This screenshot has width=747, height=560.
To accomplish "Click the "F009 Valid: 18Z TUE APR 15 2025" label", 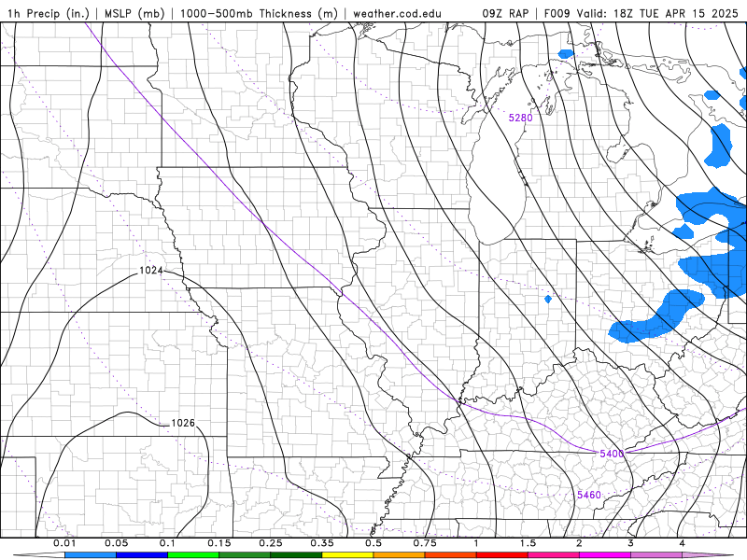I will pyautogui.click(x=641, y=13).
